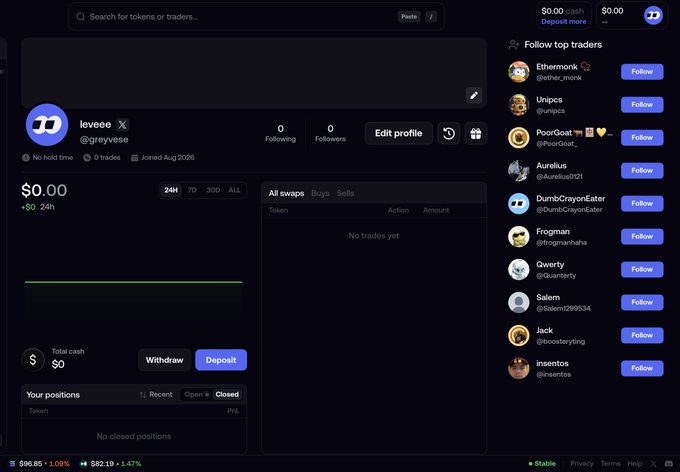This screenshot has width=680, height=472.
Task: Open Unipcs robot avatar
Action: click(x=519, y=105)
